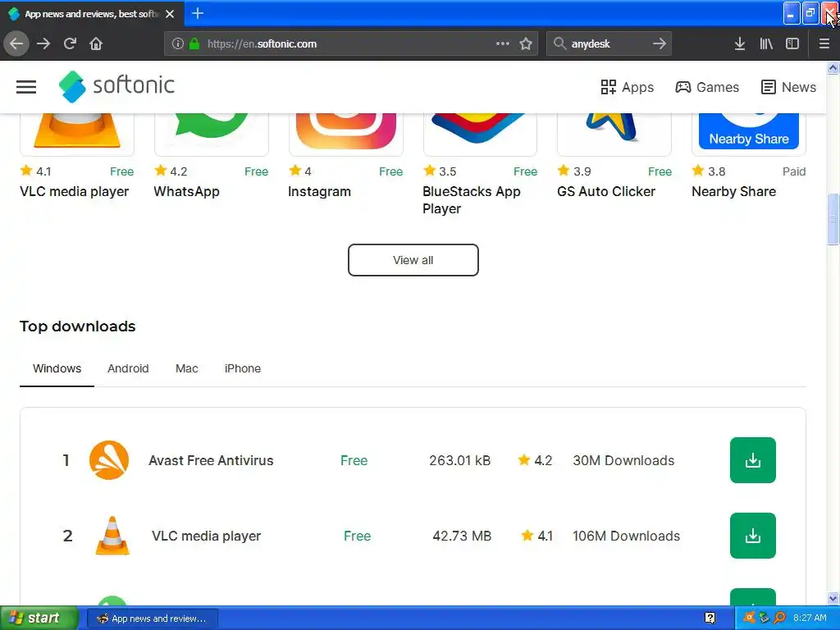Open the Windows Start menu
The width and height of the screenshot is (840, 630).
(x=39, y=618)
